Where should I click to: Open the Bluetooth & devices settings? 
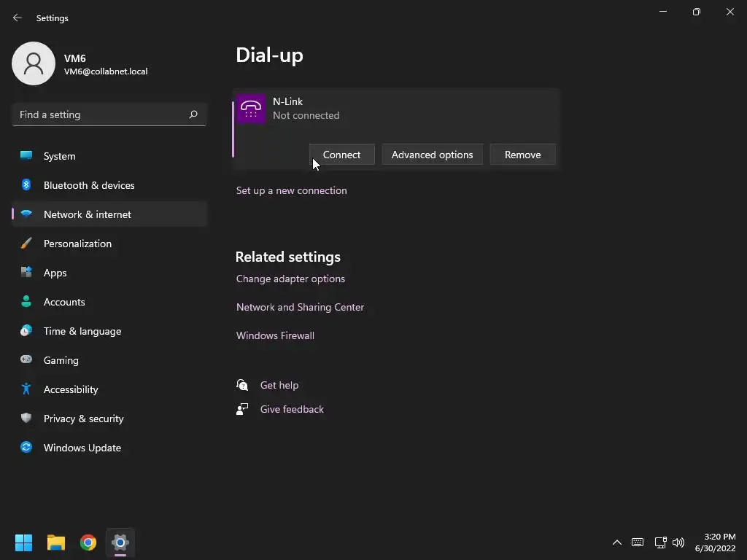click(x=89, y=185)
